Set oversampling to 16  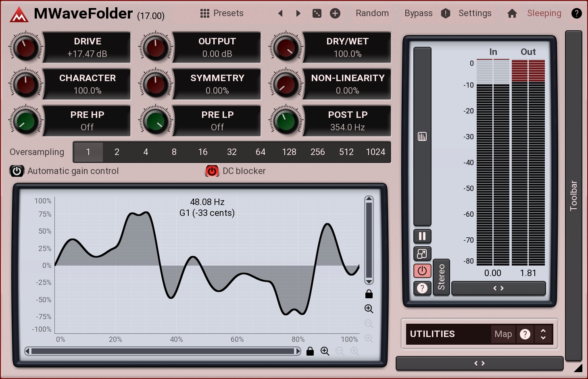(203, 152)
